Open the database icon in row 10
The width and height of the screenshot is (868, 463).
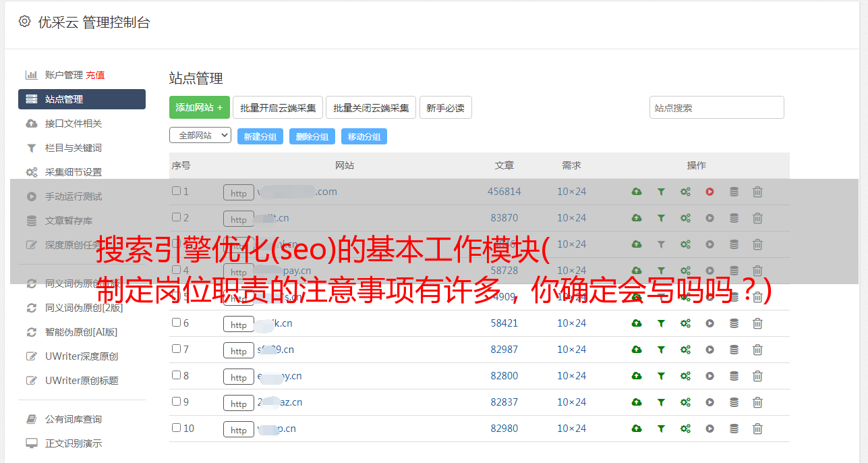[x=734, y=429]
